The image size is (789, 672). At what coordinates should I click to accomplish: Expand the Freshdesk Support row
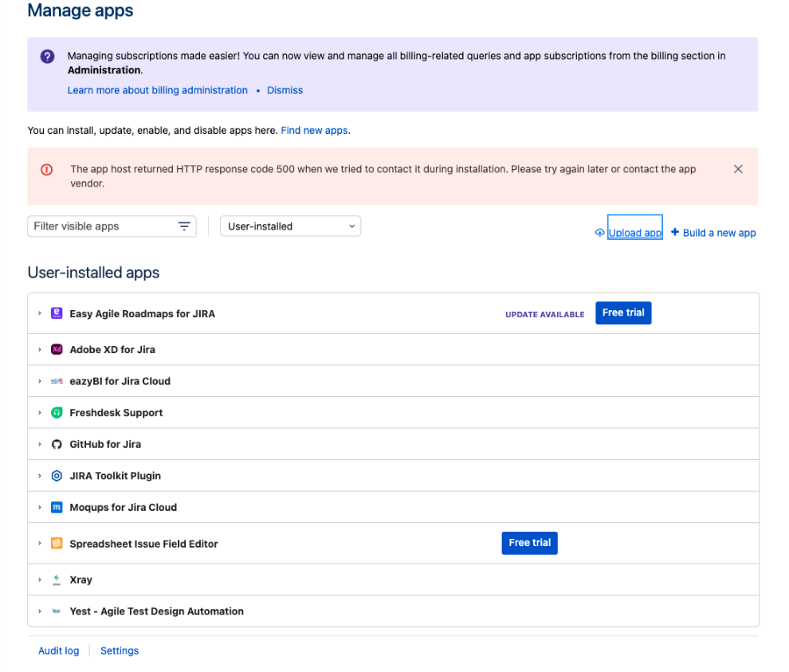40,413
